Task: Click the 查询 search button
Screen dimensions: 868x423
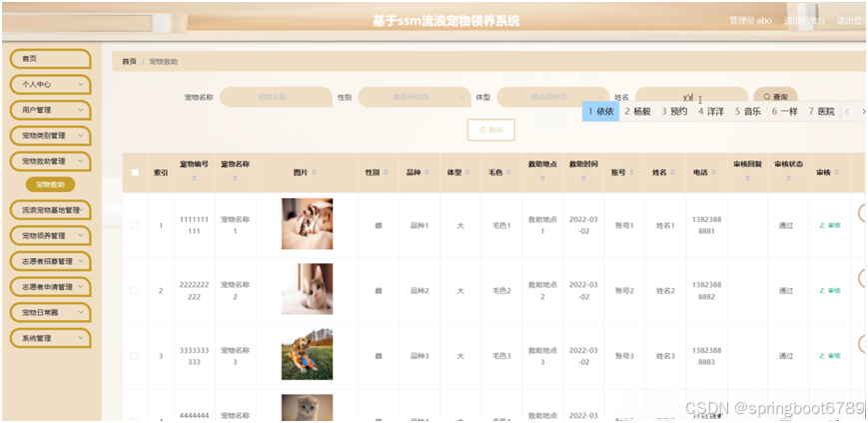Action: 775,96
